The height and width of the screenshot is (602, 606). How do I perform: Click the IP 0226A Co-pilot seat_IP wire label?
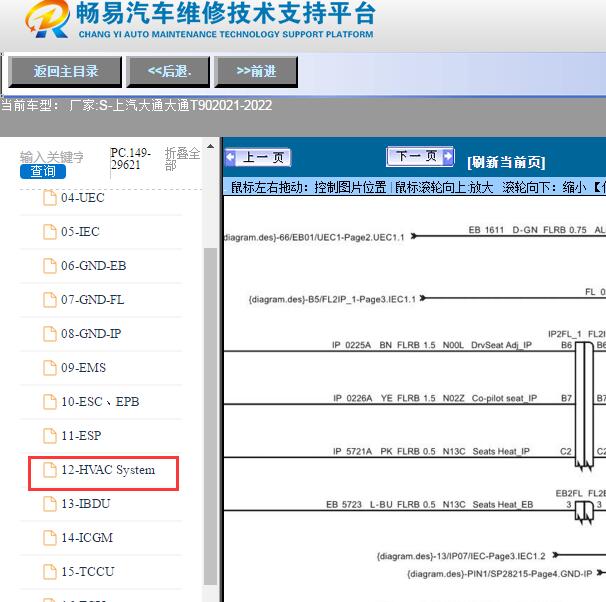(x=435, y=398)
